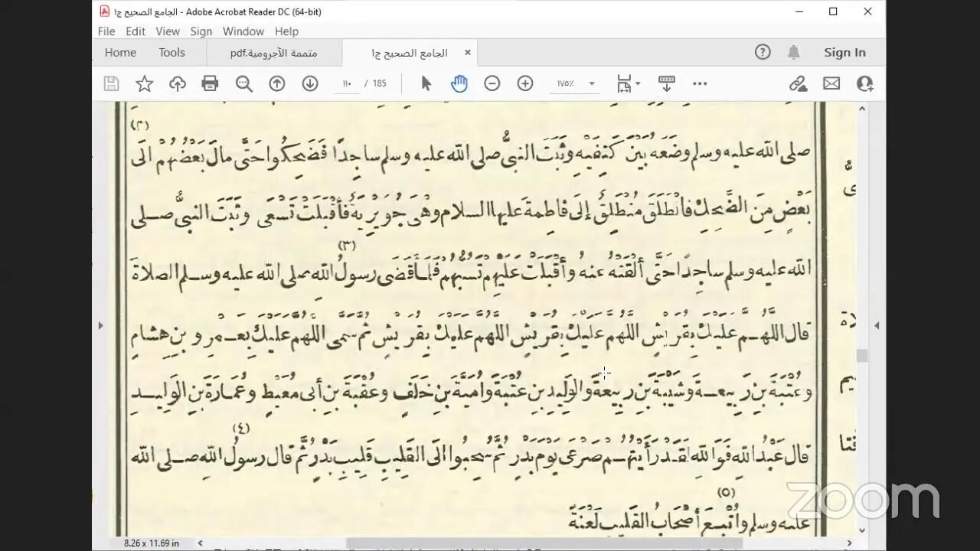Open the View menu

(168, 31)
